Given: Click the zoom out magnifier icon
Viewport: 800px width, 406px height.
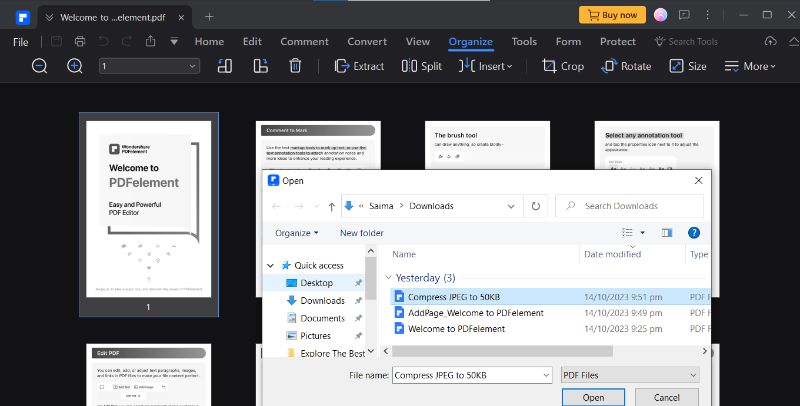Looking at the screenshot, I should [39, 66].
